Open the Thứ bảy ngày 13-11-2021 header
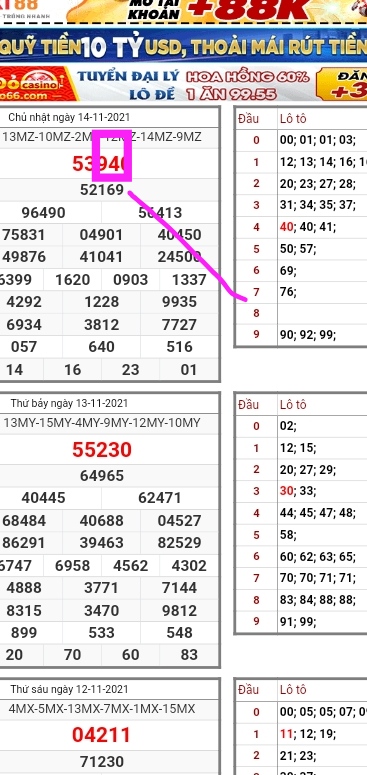 click(69, 403)
